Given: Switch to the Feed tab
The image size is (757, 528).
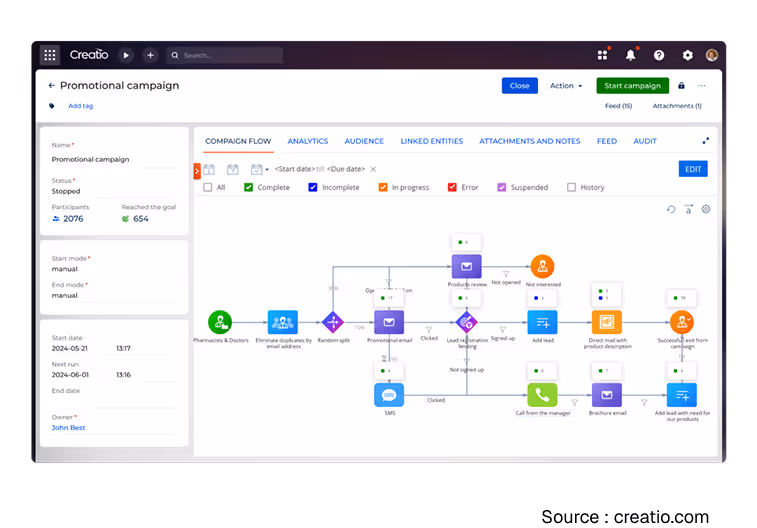Looking at the screenshot, I should click(607, 141).
